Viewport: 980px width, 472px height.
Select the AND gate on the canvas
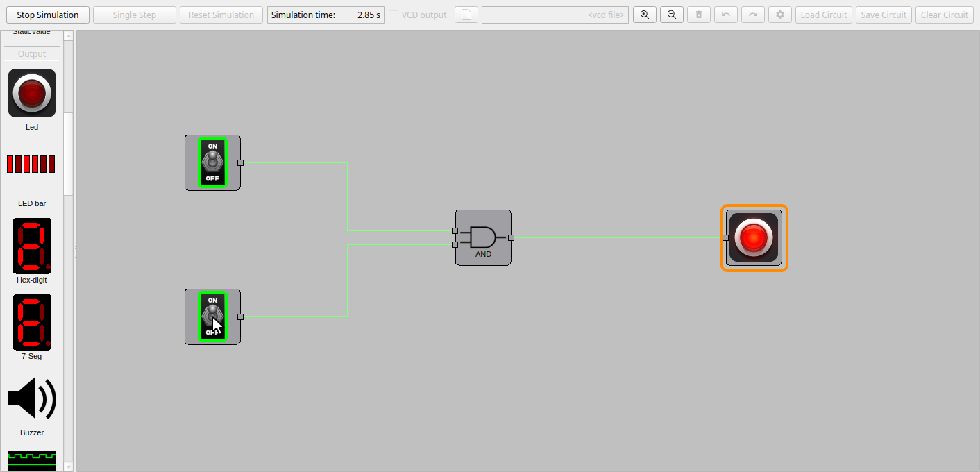tap(483, 237)
